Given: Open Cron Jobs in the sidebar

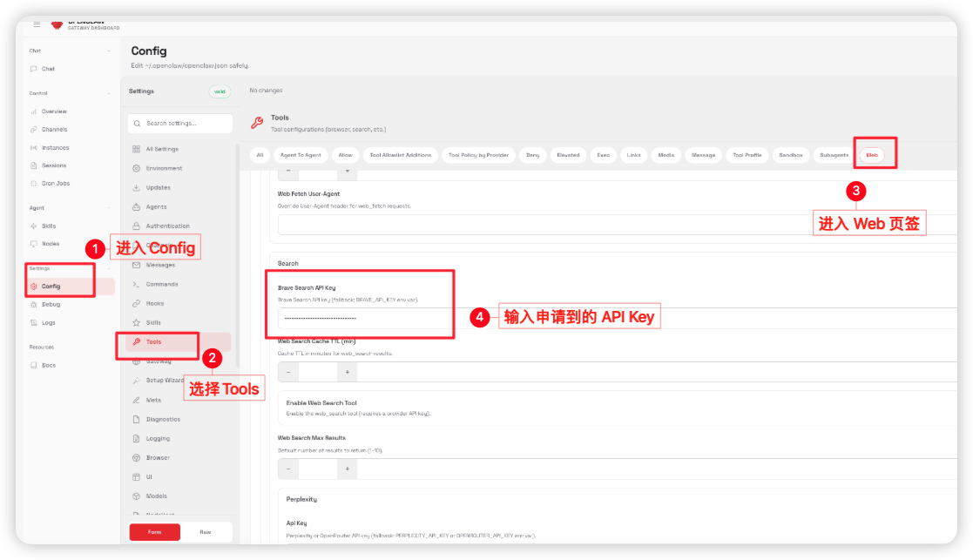Looking at the screenshot, I should pyautogui.click(x=54, y=183).
